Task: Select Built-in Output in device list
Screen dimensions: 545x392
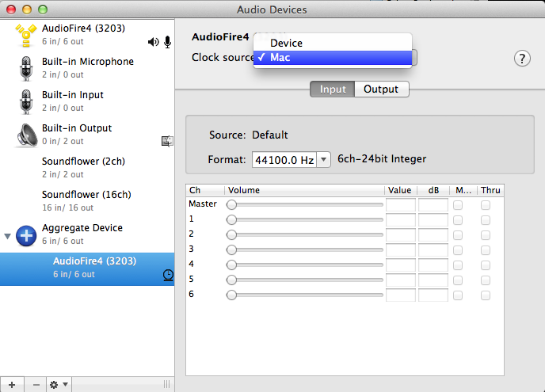Action: [x=87, y=135]
